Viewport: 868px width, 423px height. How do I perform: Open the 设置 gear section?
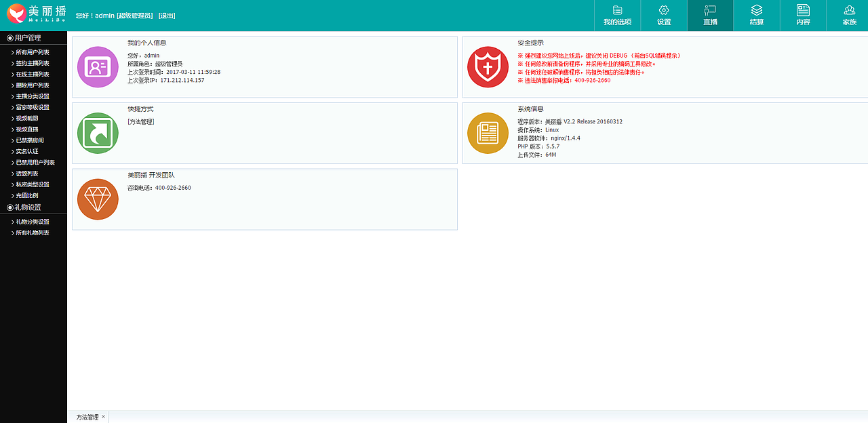(664, 16)
